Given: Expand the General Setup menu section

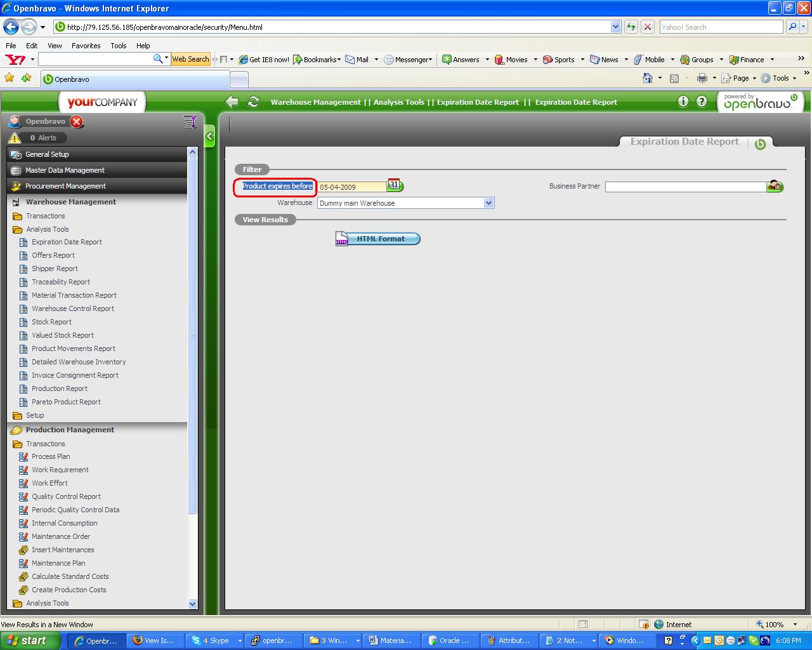Looking at the screenshot, I should tap(98, 154).
